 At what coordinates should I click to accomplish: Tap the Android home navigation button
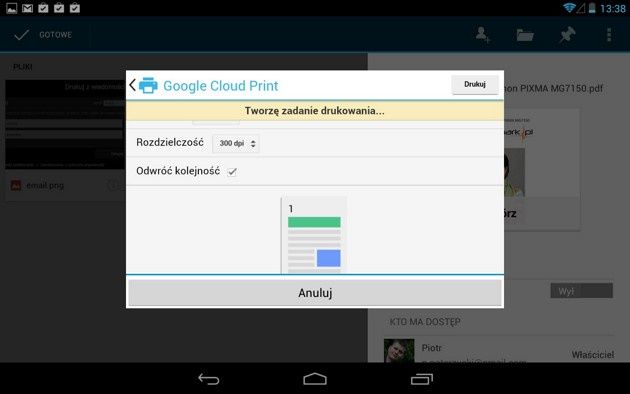315,379
